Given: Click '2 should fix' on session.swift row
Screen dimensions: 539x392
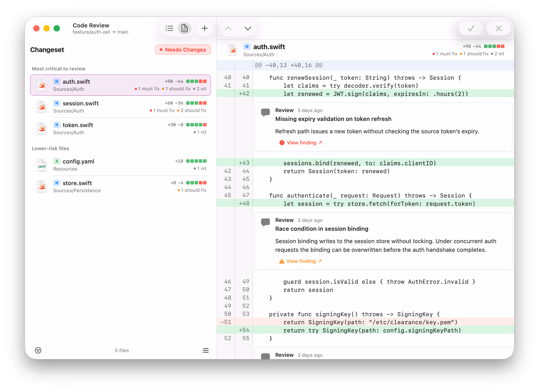Looking at the screenshot, I should [x=191, y=111].
